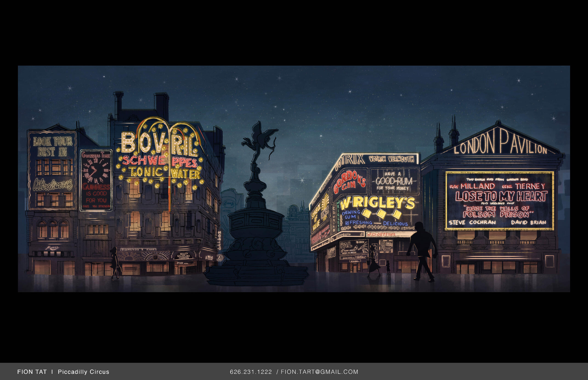Click the Piccadilly Circus title text
The image size is (588, 380).
tap(83, 372)
